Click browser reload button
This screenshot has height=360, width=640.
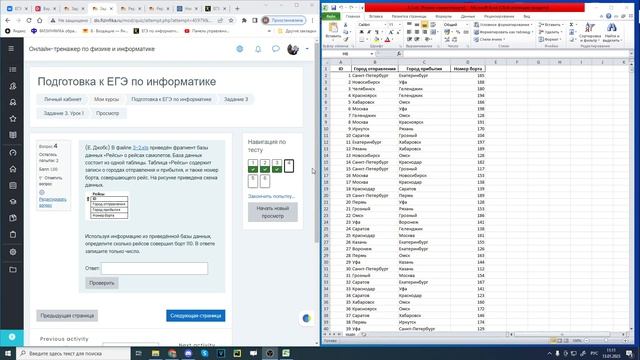point(29,20)
